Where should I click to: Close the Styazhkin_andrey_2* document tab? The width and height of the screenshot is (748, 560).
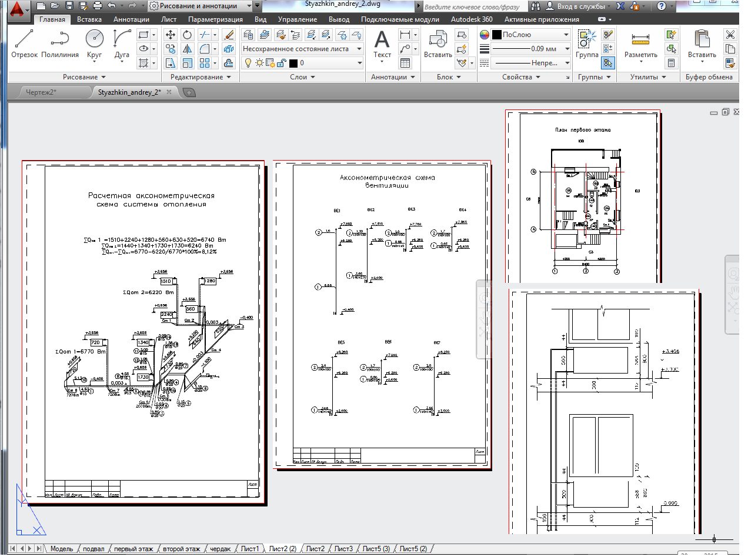click(x=169, y=92)
